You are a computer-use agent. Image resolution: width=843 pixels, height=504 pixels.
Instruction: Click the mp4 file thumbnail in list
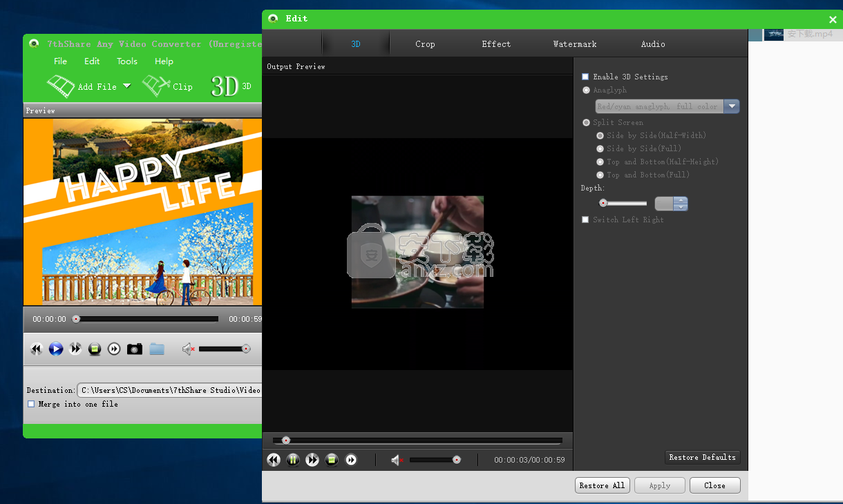pyautogui.click(x=774, y=34)
